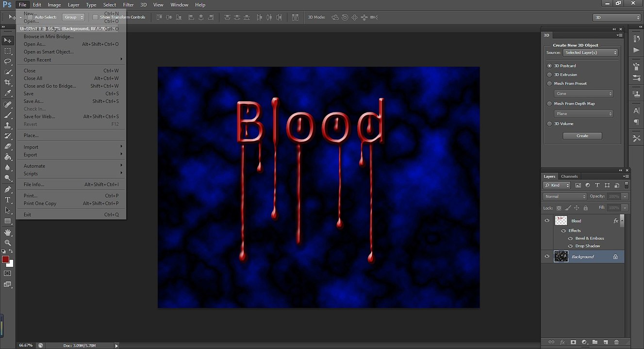
Task: Open the Window menu
Action: (179, 5)
